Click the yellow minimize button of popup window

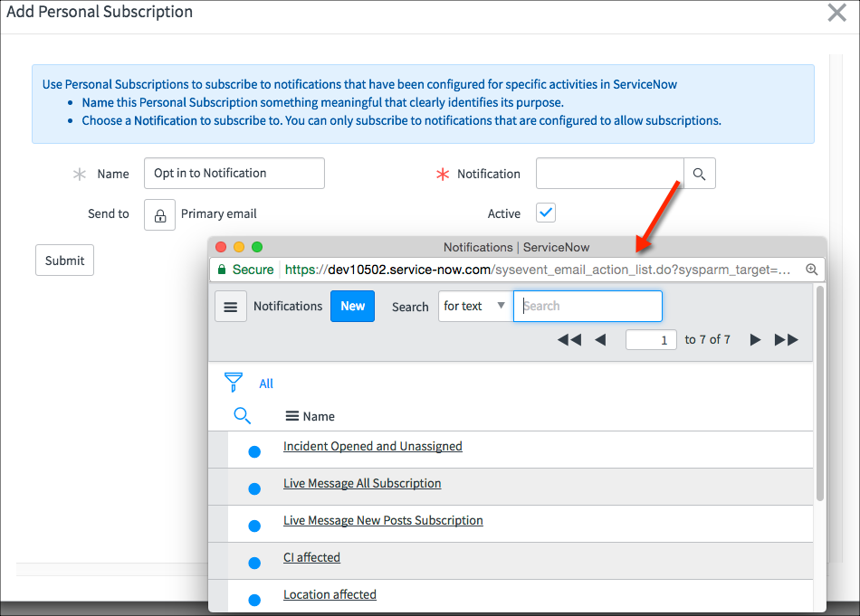pos(239,247)
